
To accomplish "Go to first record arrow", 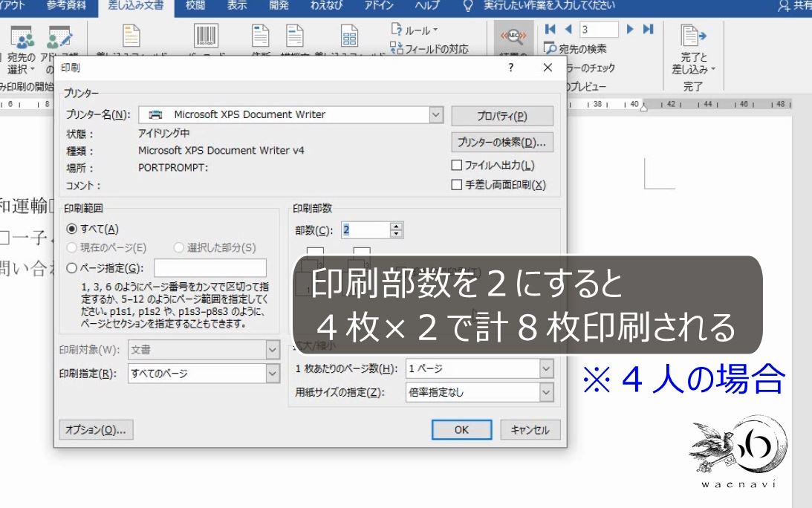I will coord(550,29).
